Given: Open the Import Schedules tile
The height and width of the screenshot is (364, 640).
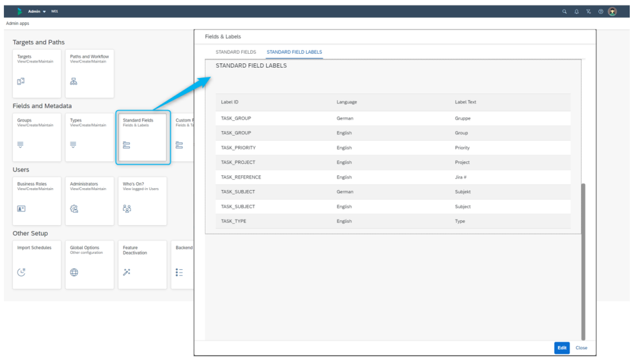Looking at the screenshot, I should click(x=36, y=265).
